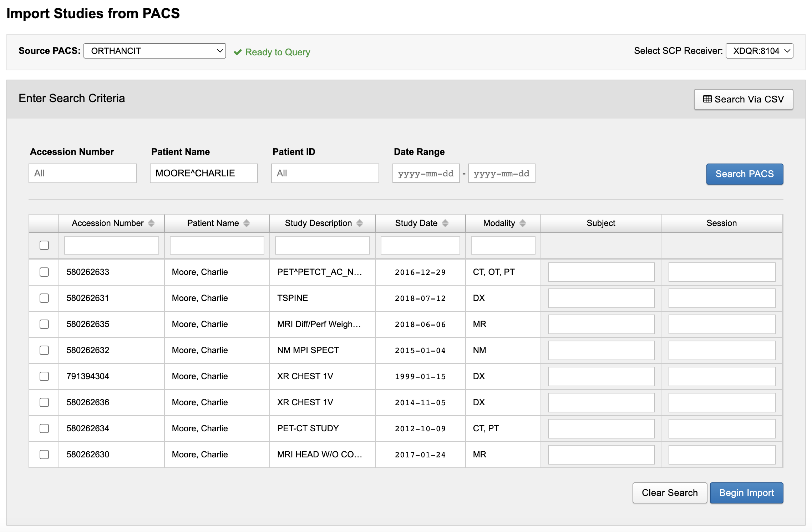Viewport: 812px width, 532px height.
Task: Click Session field for accession 580262630
Action: tap(722, 455)
